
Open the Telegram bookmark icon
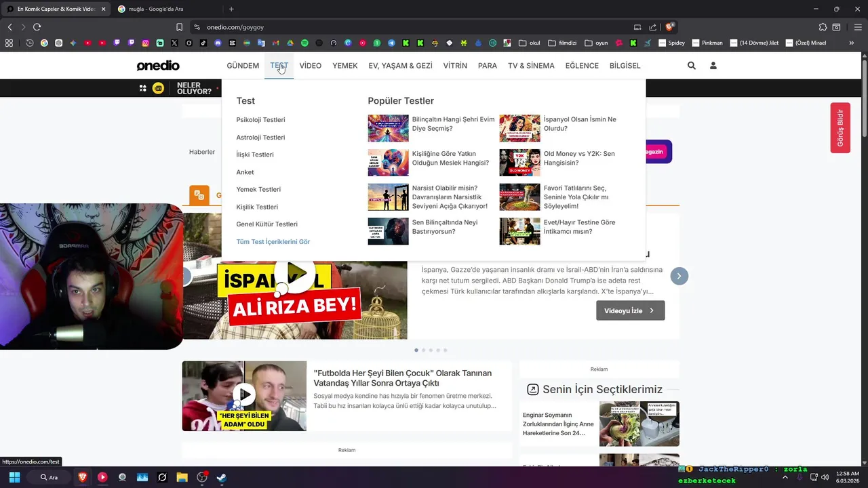pos(391,43)
